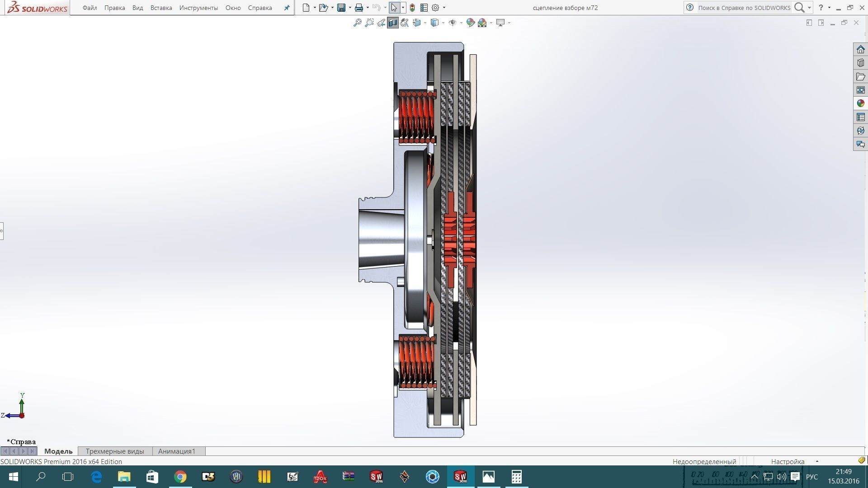This screenshot has width=868, height=488.
Task: Toggle the Section View tool
Action: [392, 23]
